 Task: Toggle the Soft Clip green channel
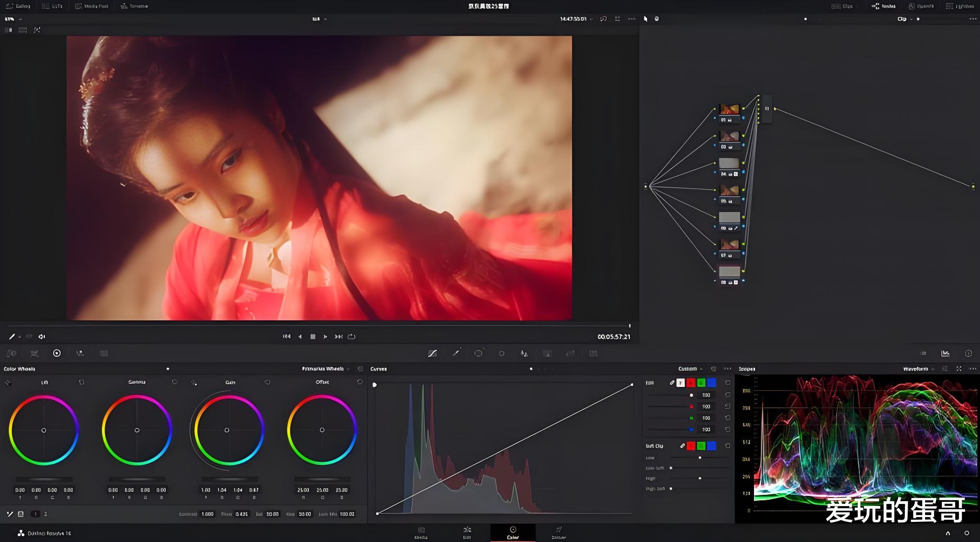[x=701, y=446]
